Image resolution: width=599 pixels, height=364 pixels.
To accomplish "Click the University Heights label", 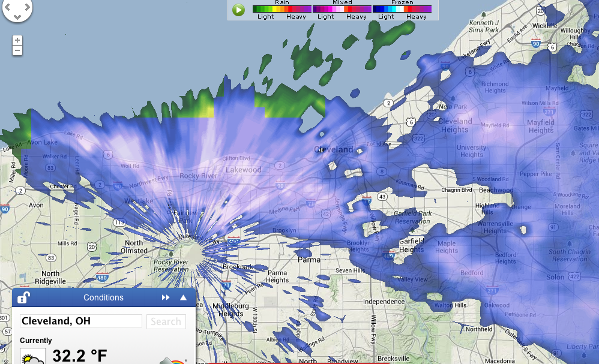I will click(x=471, y=151).
